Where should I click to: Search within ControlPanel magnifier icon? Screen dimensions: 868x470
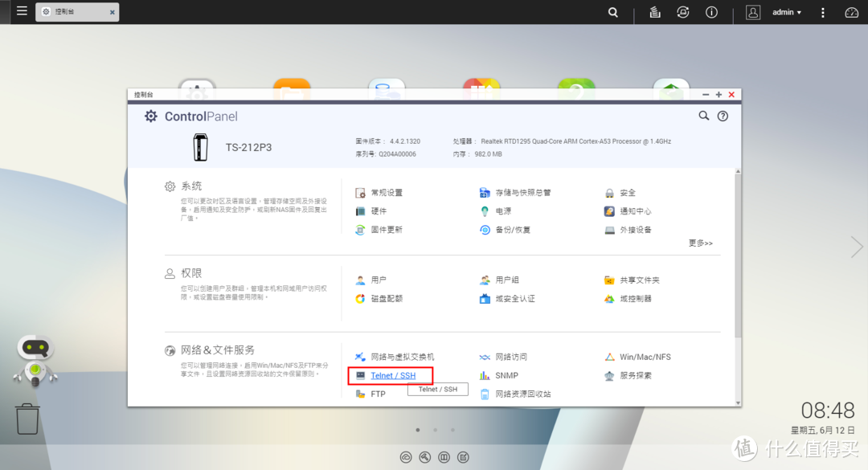point(703,116)
